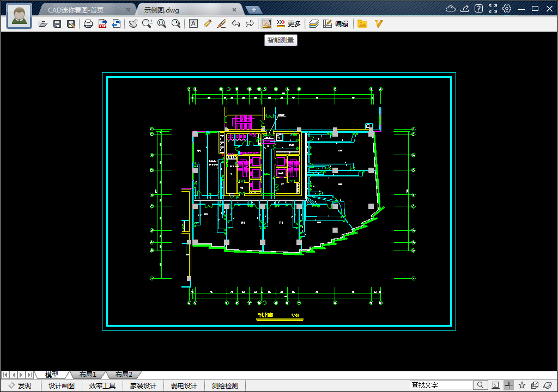558x392 pixels.
Task: Select the text annotation tool (A icon)
Action: click(x=193, y=23)
